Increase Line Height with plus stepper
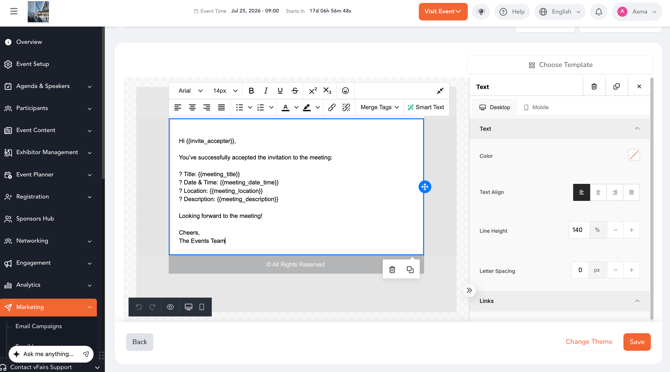Screen dimensions: 670x372 click(631, 230)
